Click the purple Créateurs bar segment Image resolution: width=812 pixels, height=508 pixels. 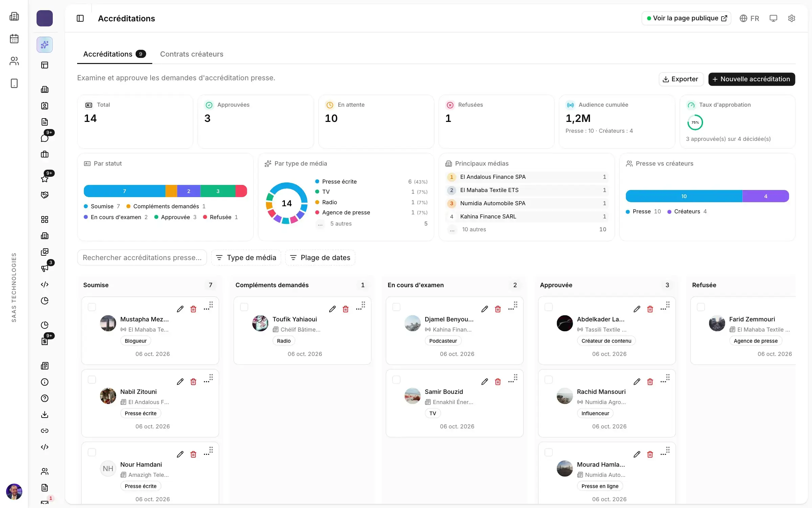tap(766, 196)
